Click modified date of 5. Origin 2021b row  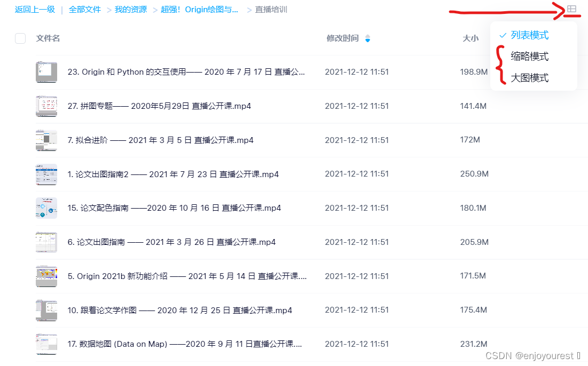point(357,276)
